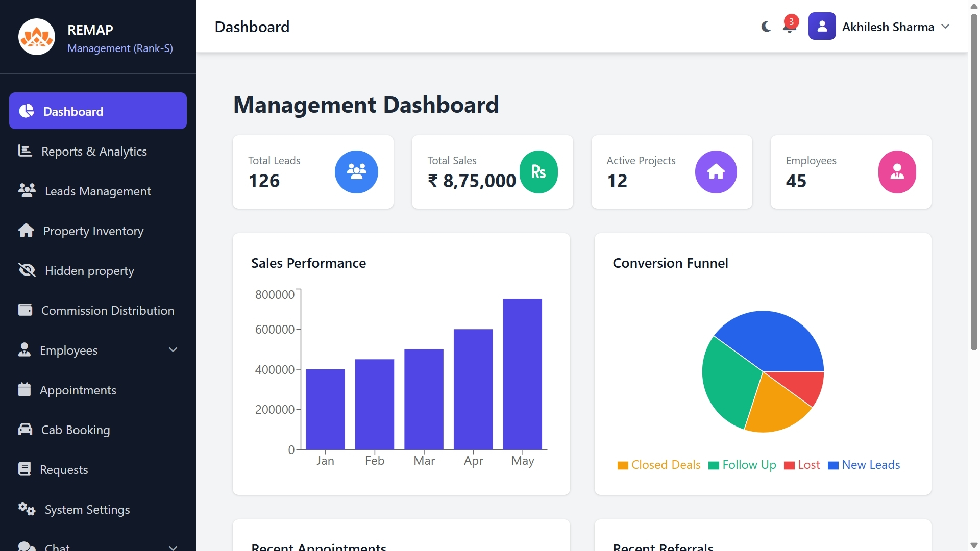Expand the Chat sidebar submenu chevron

click(x=173, y=547)
